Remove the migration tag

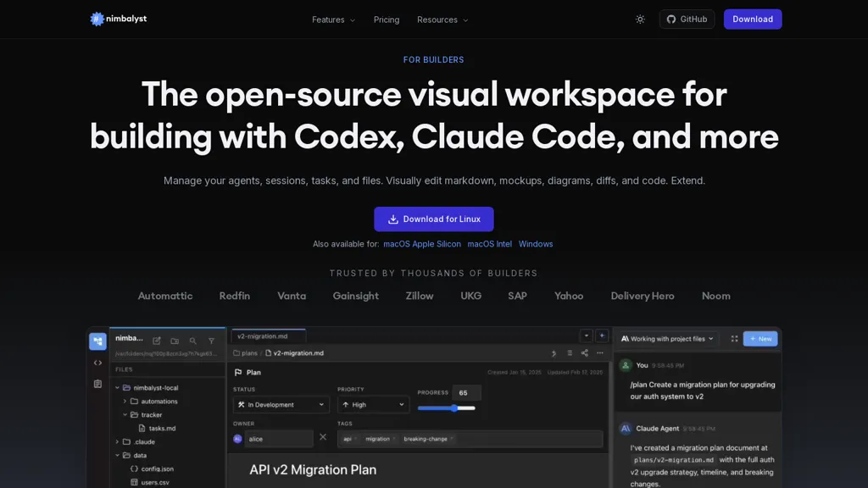click(x=393, y=439)
